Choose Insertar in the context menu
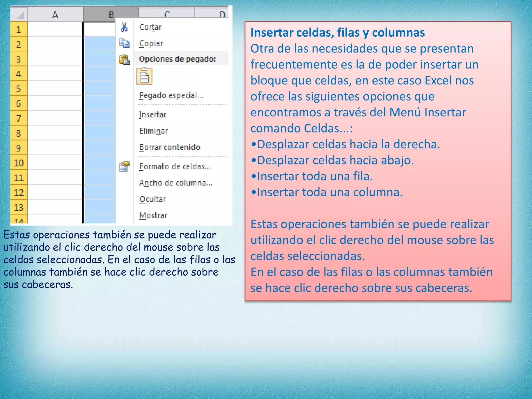Image resolution: width=532 pixels, height=399 pixels. pos(153,115)
